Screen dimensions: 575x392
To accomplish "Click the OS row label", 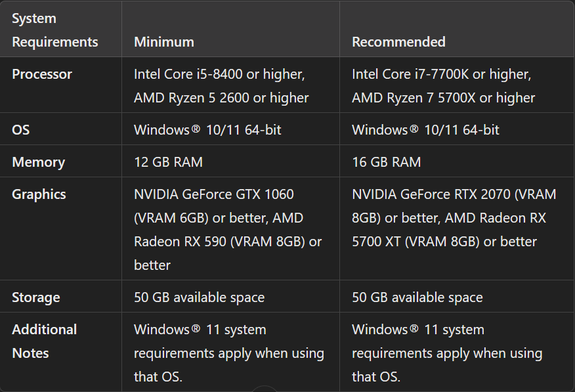I will [21, 130].
